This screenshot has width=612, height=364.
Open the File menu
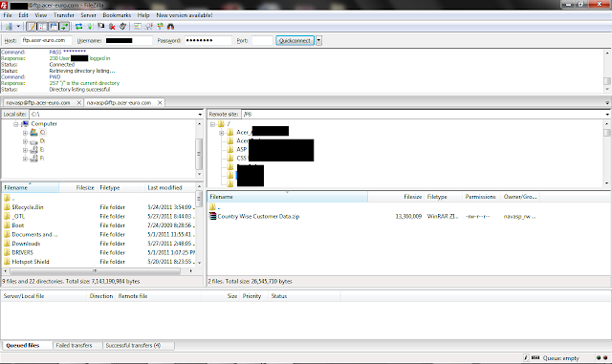click(x=8, y=15)
